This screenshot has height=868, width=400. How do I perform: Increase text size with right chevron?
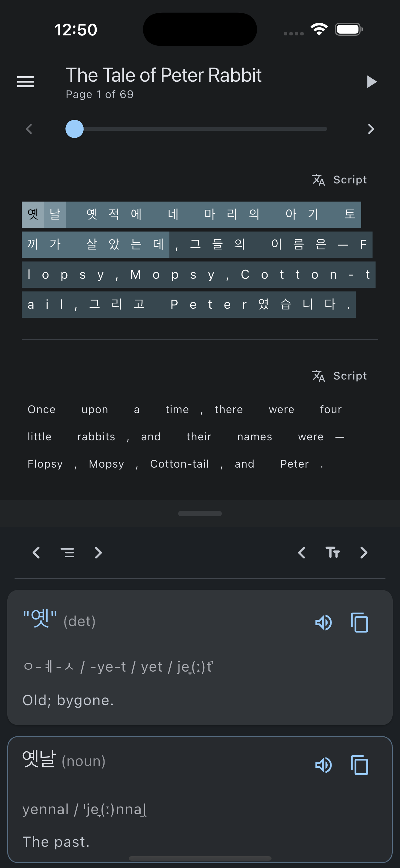364,553
